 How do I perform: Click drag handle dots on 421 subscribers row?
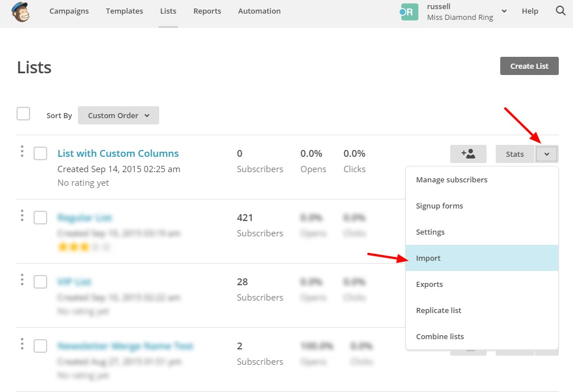point(22,215)
